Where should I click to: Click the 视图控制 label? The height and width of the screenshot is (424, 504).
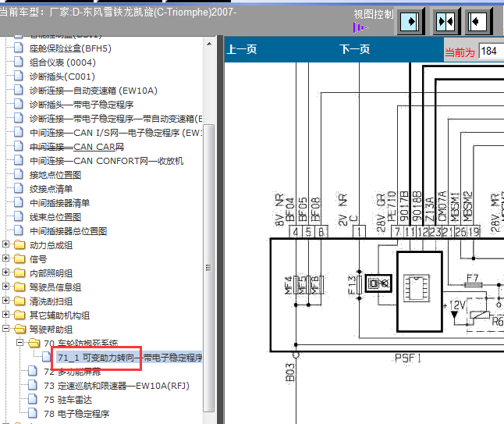click(374, 14)
